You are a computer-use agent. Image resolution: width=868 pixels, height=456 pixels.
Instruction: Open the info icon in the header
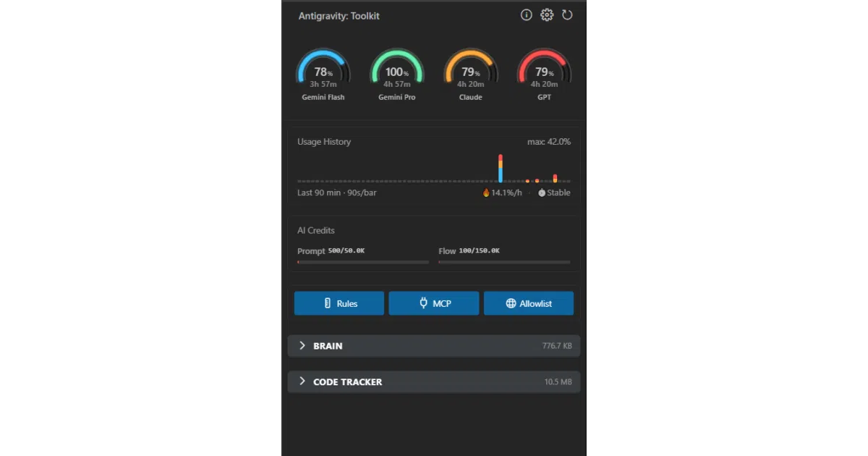point(527,15)
